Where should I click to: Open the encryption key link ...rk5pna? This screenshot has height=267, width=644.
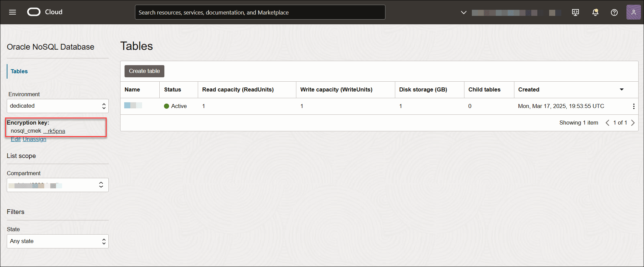click(54, 131)
